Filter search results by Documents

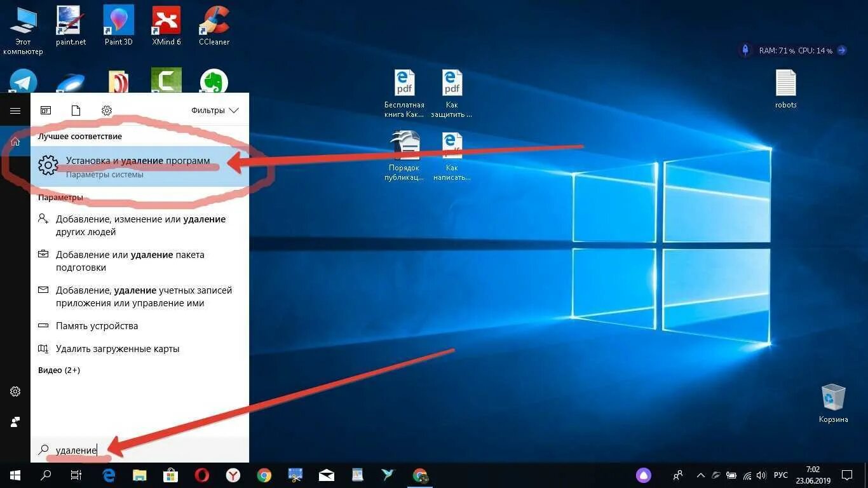[x=76, y=111]
